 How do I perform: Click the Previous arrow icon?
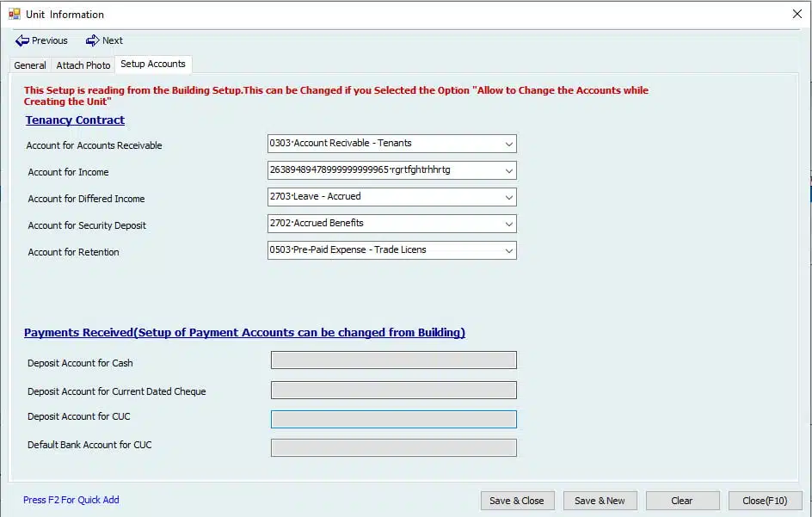(x=22, y=40)
